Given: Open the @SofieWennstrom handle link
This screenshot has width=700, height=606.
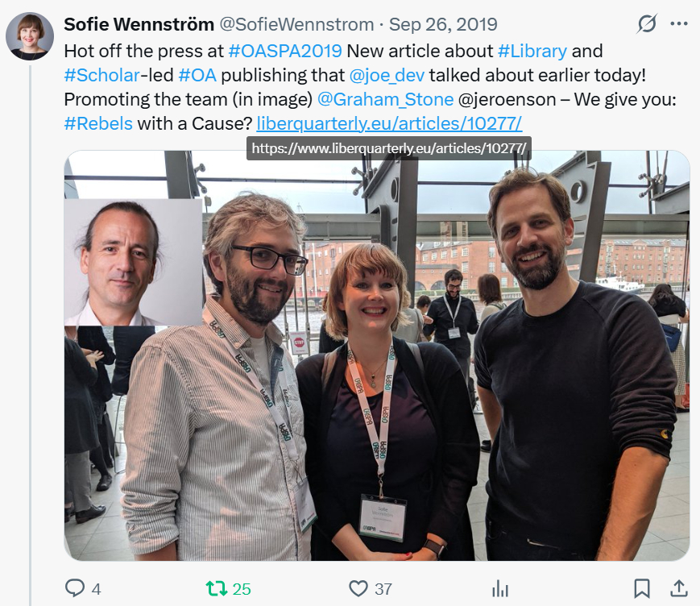Looking at the screenshot, I should point(296,24).
